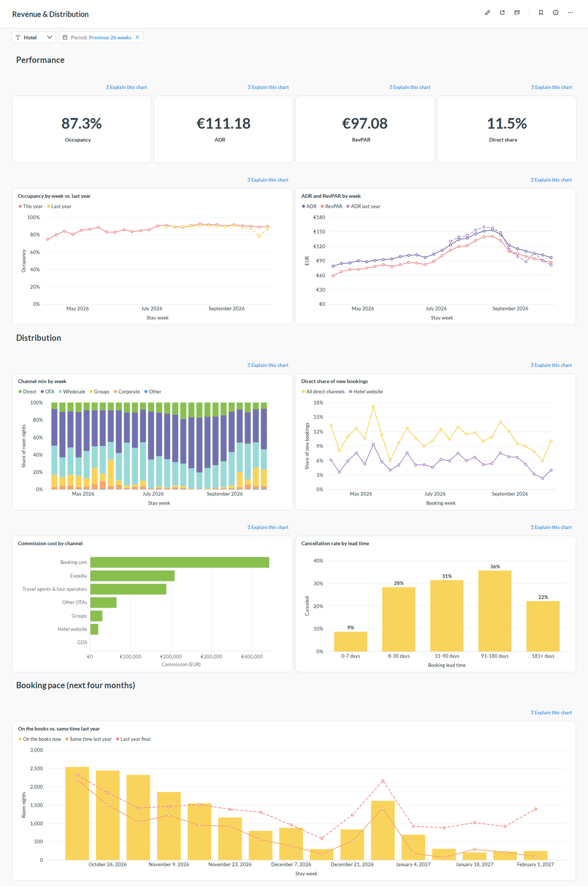Click the Booking.com commission bar
Image resolution: width=588 pixels, height=886 pixels.
coord(180,562)
